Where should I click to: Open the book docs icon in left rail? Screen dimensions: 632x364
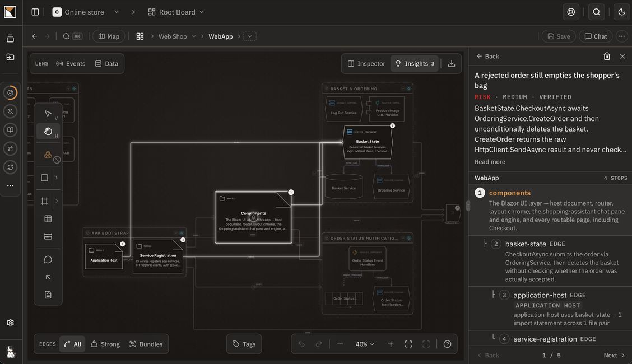coord(11,130)
